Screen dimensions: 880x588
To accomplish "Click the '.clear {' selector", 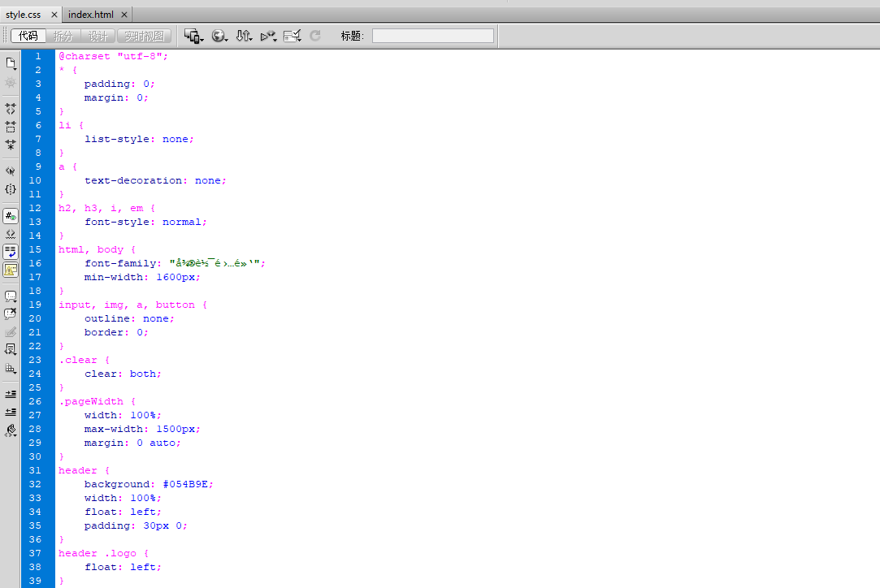I will 85,361.
